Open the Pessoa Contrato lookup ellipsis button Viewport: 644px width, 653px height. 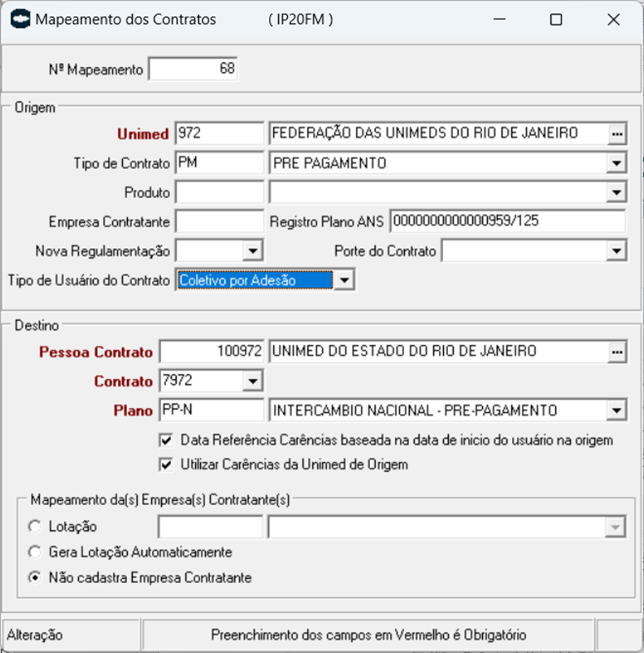tap(618, 352)
